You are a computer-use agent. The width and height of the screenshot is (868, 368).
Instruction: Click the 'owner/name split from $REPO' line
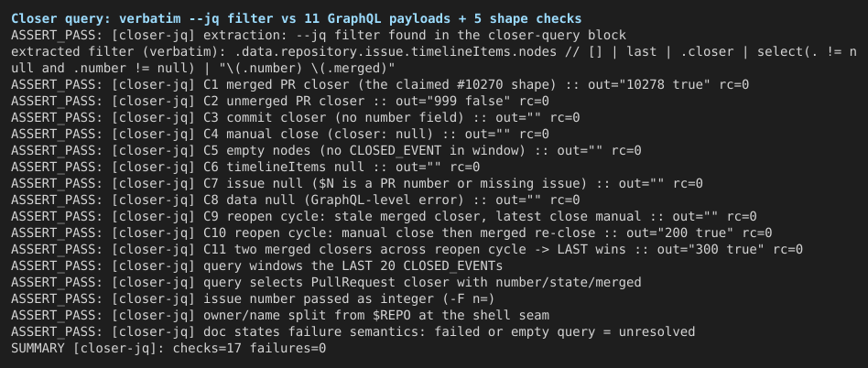click(x=280, y=316)
